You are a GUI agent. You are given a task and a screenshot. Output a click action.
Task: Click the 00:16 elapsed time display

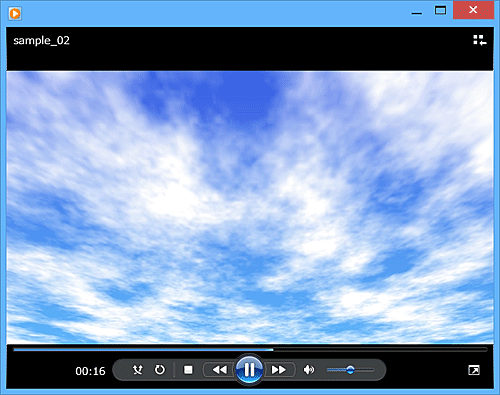coord(90,371)
